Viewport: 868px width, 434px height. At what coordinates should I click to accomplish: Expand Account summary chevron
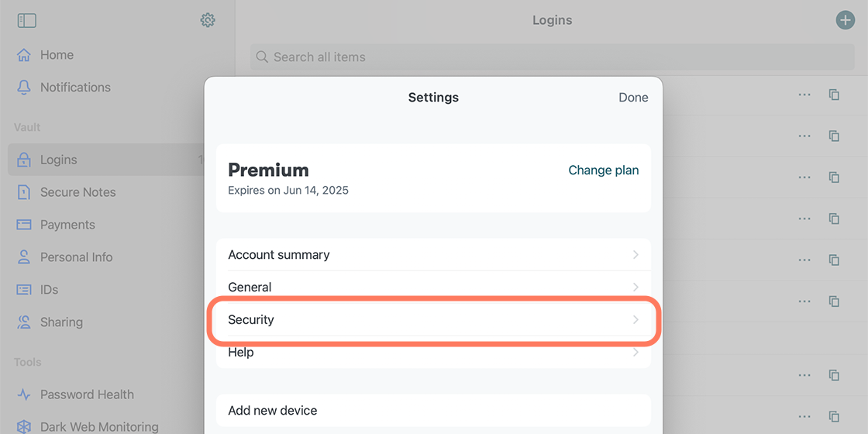635,255
